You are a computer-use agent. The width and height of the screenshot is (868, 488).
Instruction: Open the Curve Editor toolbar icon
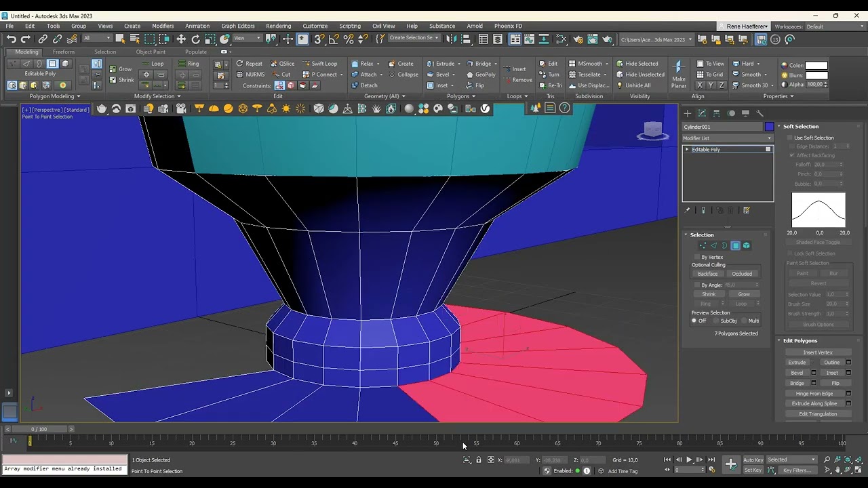pyautogui.click(x=530, y=39)
